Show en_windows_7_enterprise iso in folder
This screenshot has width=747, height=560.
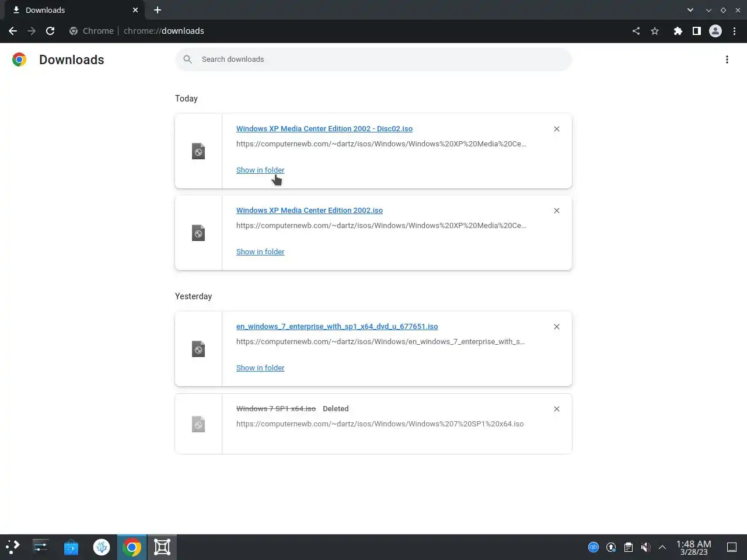tap(260, 368)
